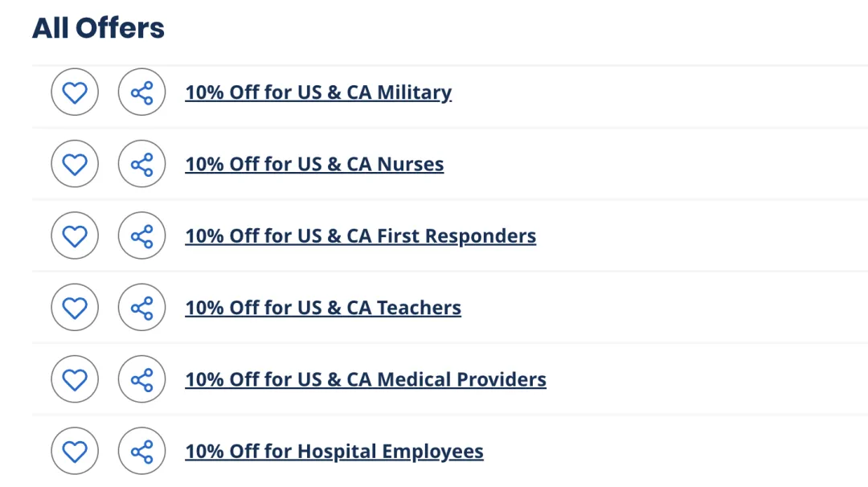Viewport: 868px width, 487px height.
Task: Like the Hospital Employees offer
Action: (75, 451)
